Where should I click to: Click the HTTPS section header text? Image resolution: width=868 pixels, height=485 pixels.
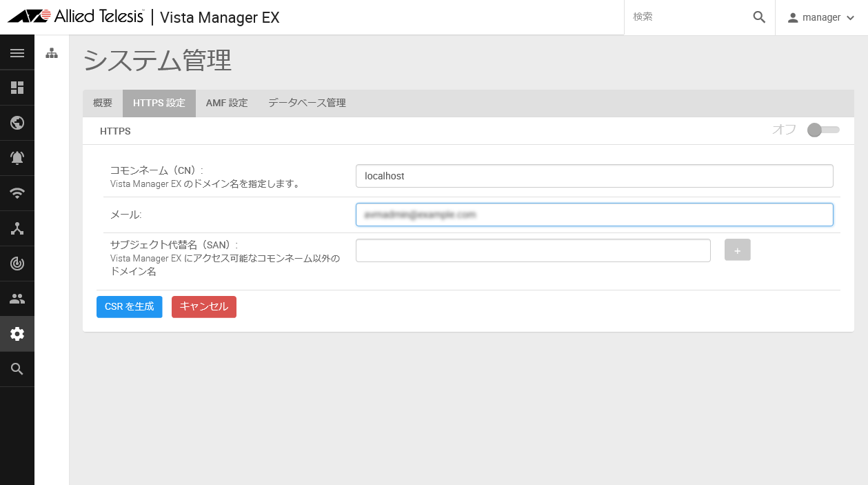coord(115,130)
